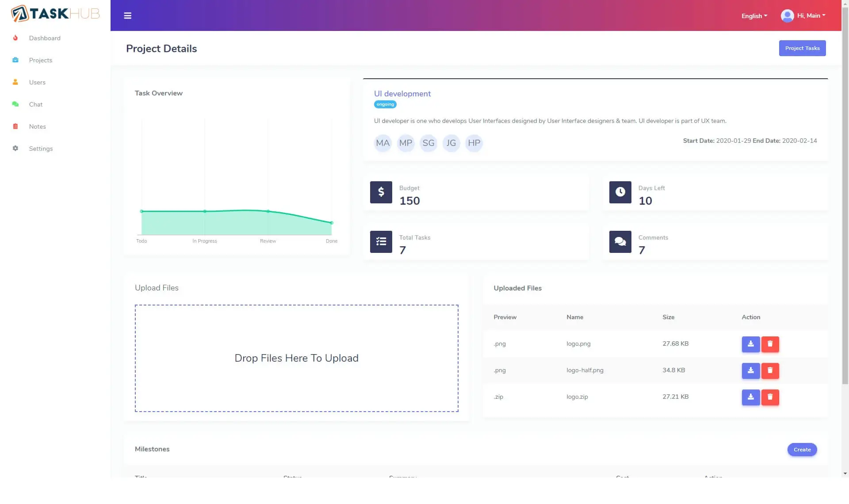Click the Comments chat bubbles icon
The width and height of the screenshot is (849, 504).
(x=620, y=242)
